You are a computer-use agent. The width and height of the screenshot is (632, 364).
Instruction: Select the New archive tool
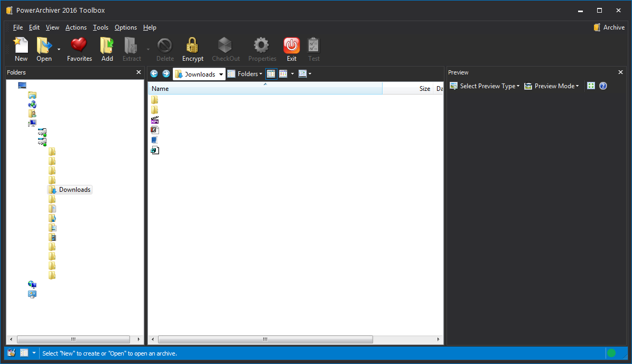pos(21,49)
